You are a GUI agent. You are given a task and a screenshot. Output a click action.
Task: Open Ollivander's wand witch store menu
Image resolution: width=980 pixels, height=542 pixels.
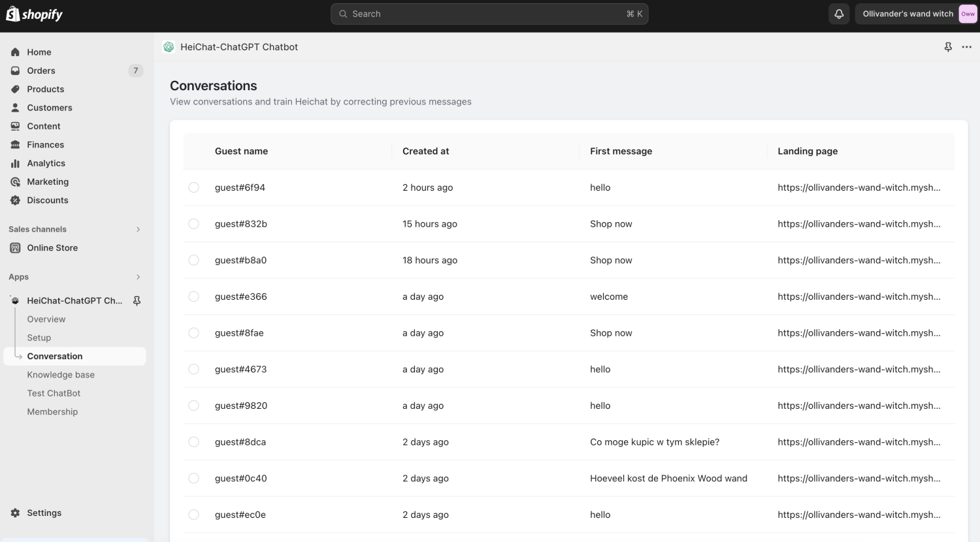[x=916, y=14]
